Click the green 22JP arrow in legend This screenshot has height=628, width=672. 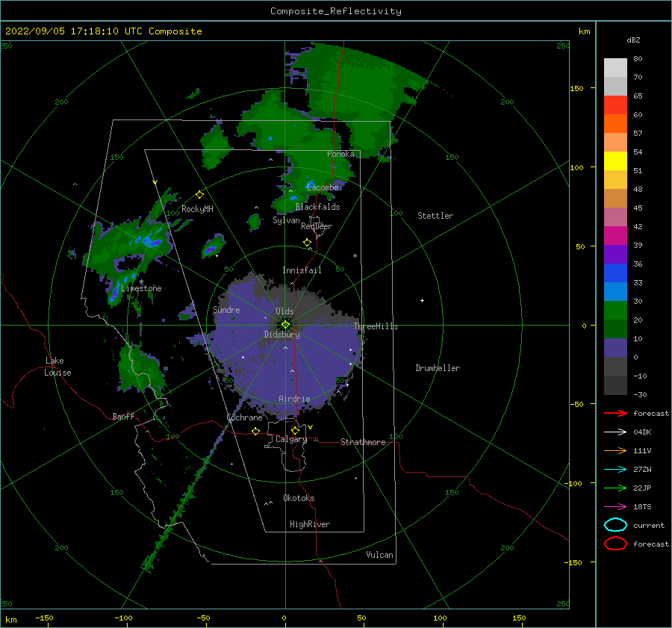coord(615,488)
